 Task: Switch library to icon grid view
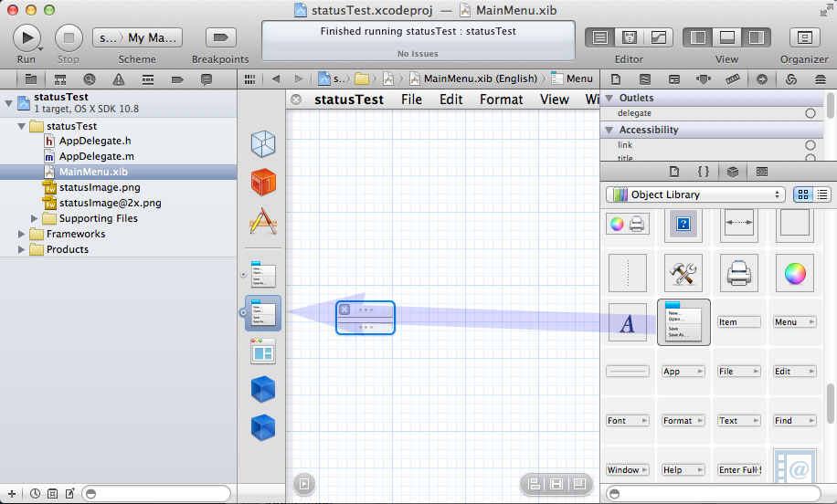(x=803, y=194)
